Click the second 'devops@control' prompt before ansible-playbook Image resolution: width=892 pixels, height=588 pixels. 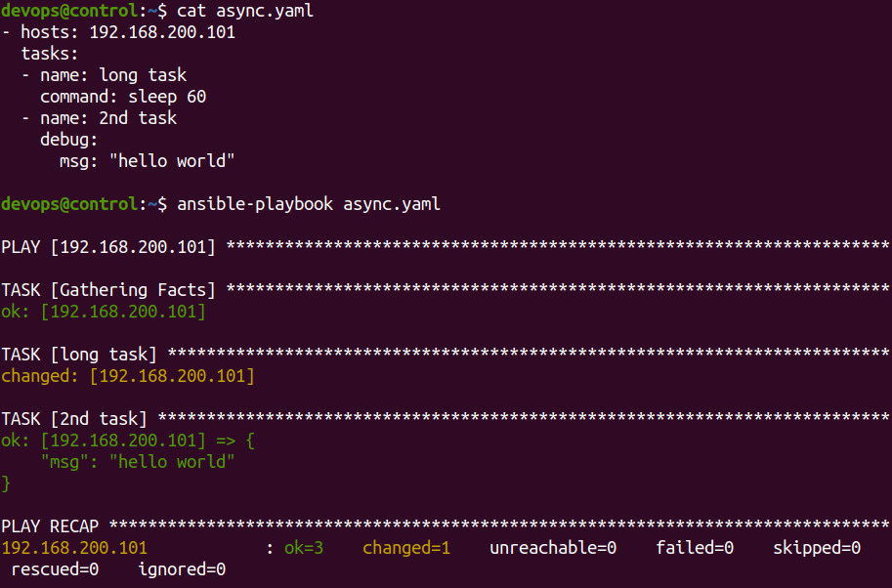click(x=69, y=204)
